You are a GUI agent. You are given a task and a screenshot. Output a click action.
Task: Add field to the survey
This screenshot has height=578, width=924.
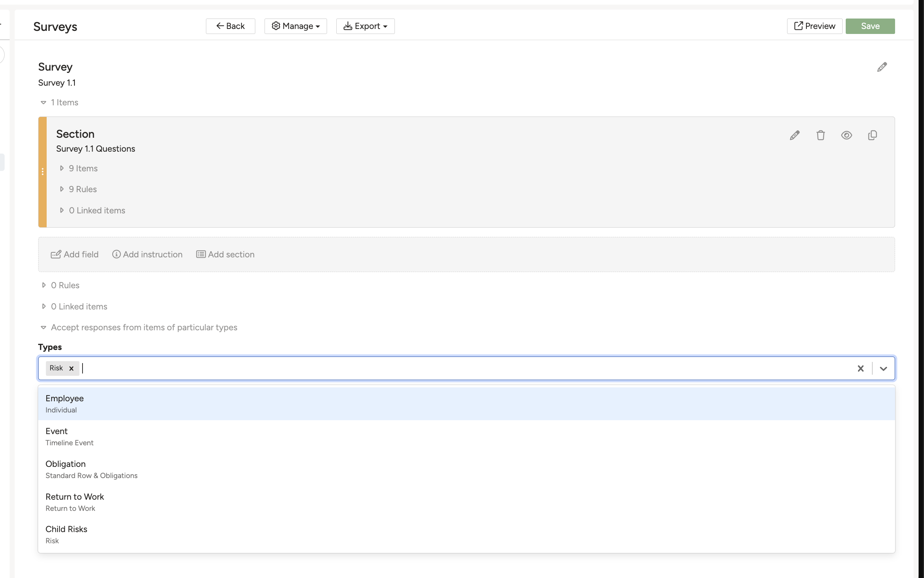pos(74,255)
